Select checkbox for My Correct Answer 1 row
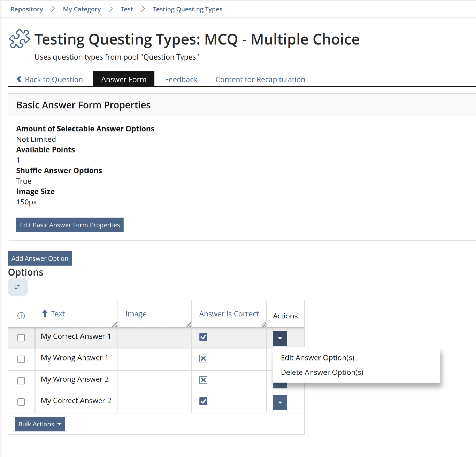 tap(21, 338)
